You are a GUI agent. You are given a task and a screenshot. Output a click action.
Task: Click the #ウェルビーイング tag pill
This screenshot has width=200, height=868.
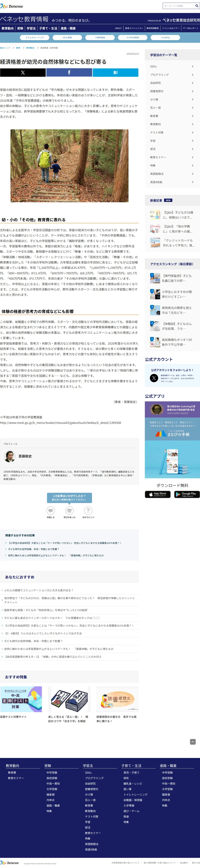35,37
